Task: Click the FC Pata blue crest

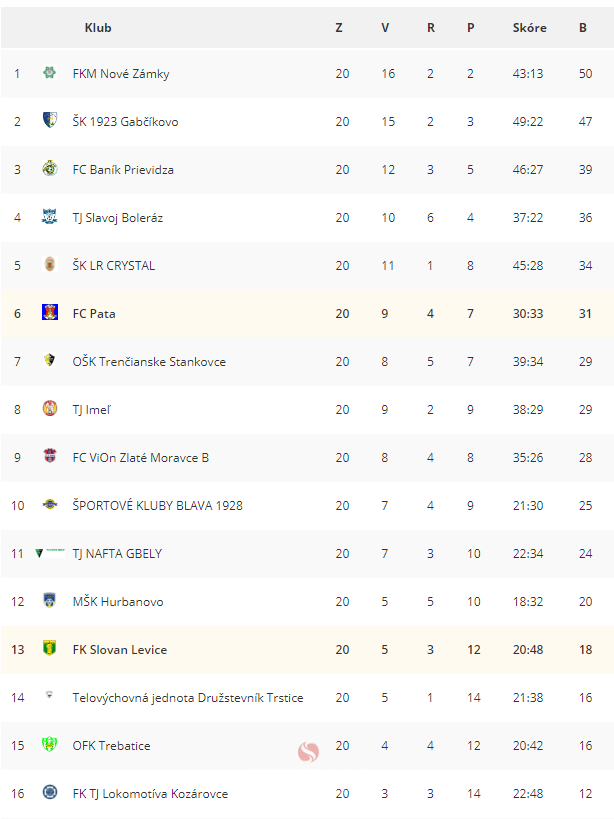Action: [x=50, y=312]
